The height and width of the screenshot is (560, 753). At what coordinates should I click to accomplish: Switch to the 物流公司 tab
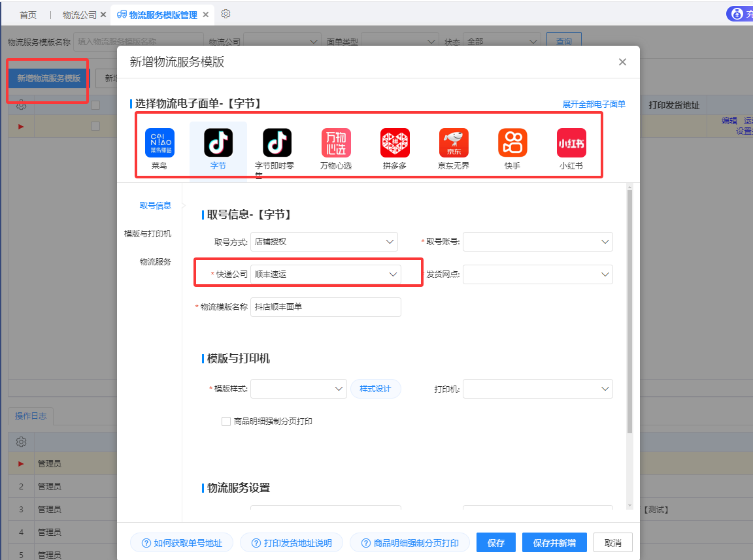pos(79,15)
